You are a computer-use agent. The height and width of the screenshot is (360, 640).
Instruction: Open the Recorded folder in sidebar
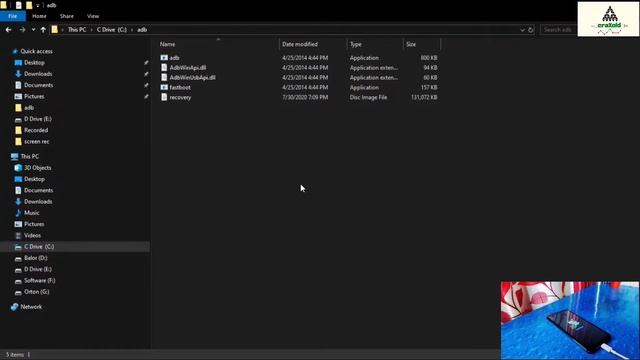36,130
